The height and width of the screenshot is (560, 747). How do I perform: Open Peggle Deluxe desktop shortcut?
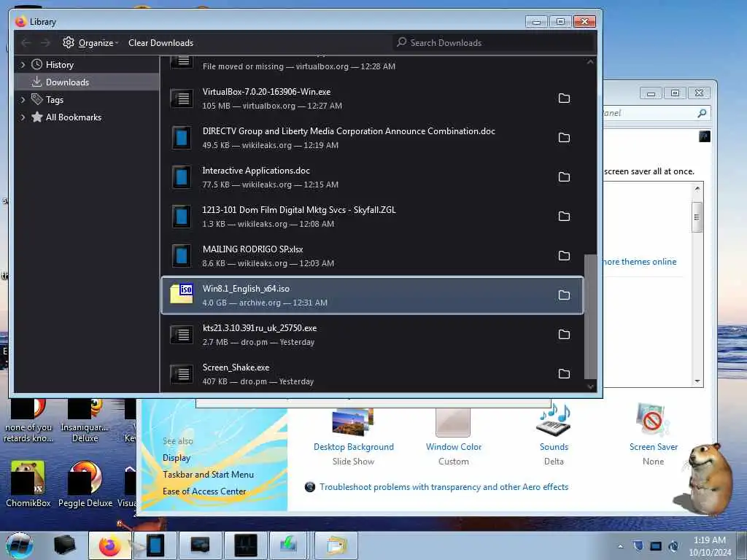[x=85, y=484]
